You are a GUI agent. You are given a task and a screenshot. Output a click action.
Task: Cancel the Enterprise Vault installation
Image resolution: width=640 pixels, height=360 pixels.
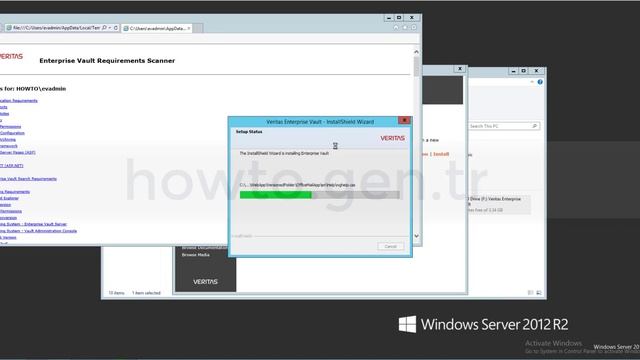pyautogui.click(x=390, y=246)
